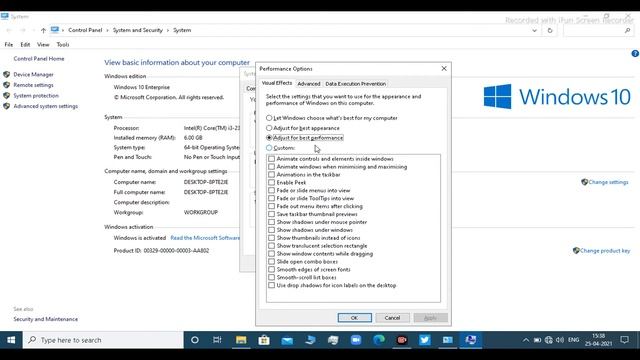Tick Smooth edges of screen fonts
Screen dimensions: 640x360
[271, 270]
